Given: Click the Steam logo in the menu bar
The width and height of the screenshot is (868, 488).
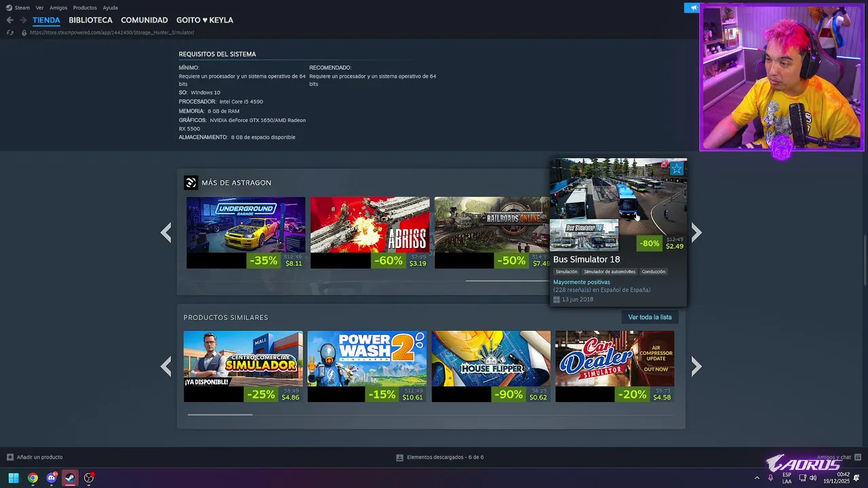Looking at the screenshot, I should pyautogui.click(x=9, y=7).
